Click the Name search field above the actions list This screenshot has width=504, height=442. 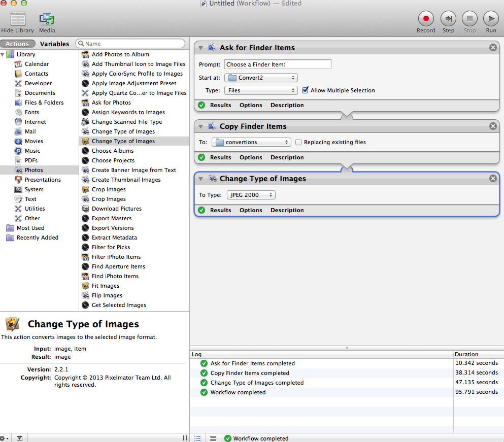click(x=130, y=44)
